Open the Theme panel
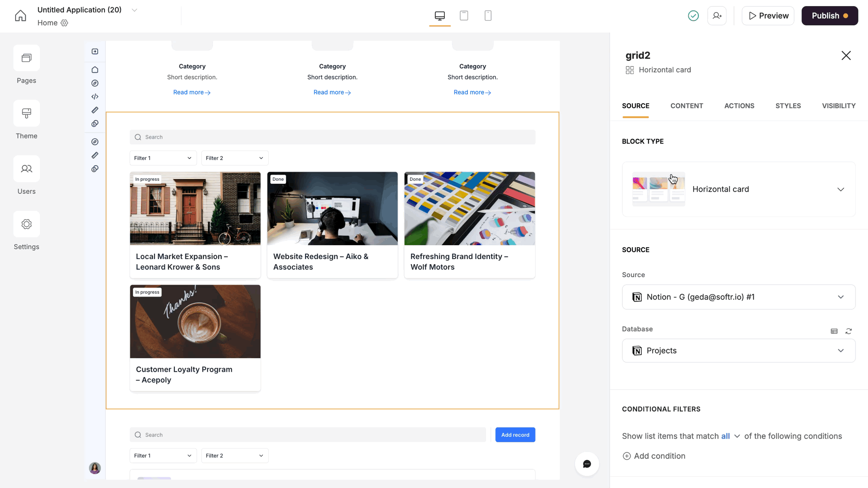The width and height of the screenshot is (868, 488). 26,114
